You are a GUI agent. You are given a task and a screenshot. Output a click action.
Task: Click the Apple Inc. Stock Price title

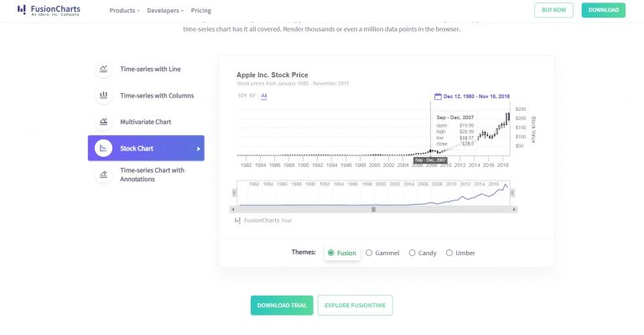pyautogui.click(x=272, y=75)
